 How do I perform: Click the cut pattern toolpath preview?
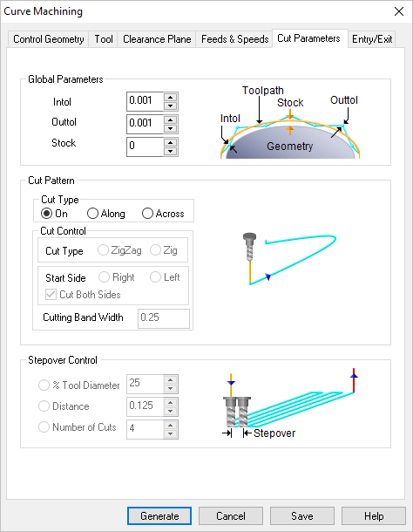[x=290, y=259]
